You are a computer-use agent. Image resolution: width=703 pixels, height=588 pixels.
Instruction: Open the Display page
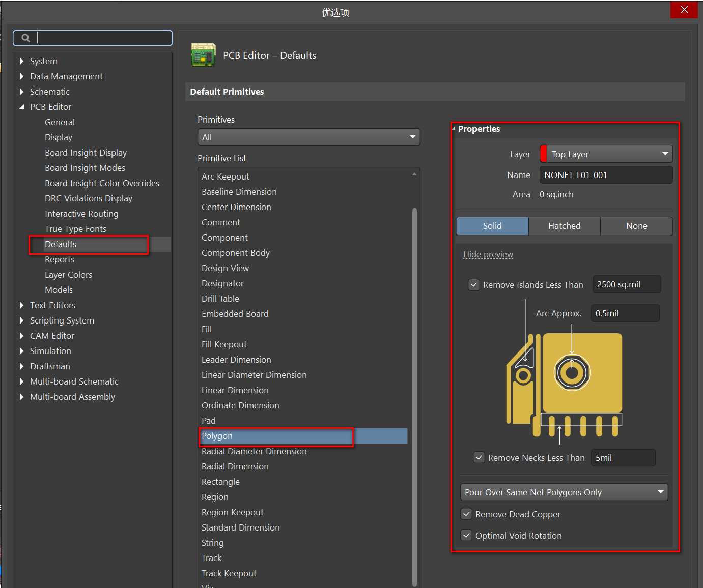coord(59,137)
